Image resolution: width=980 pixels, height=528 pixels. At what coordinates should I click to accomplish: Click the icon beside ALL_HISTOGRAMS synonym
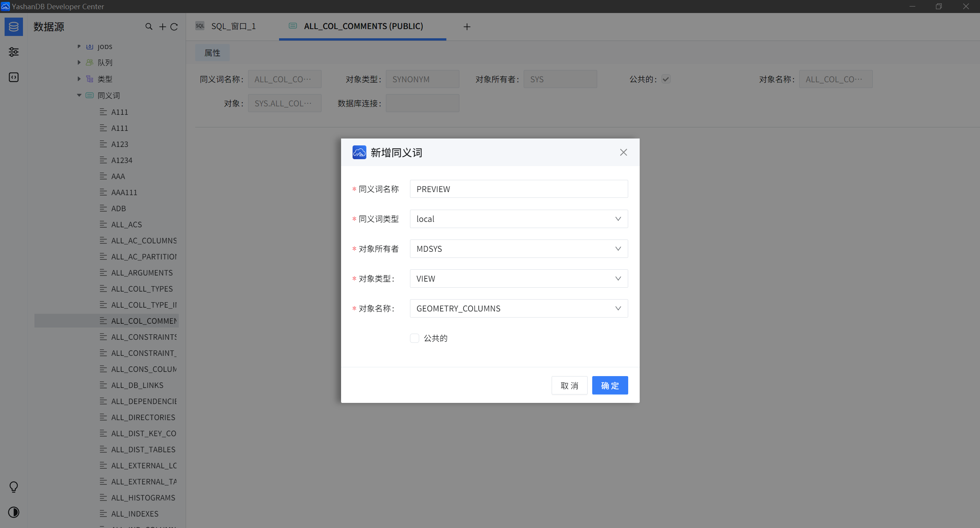pos(103,498)
